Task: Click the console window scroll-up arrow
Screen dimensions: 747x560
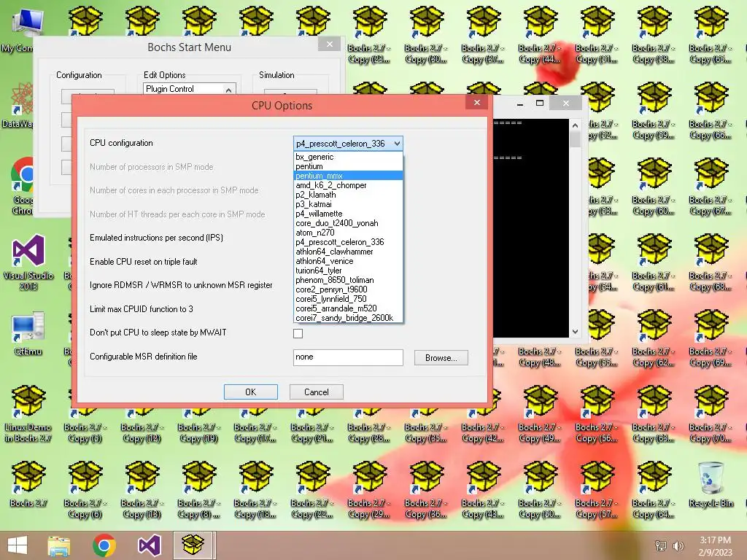Action: click(x=575, y=125)
